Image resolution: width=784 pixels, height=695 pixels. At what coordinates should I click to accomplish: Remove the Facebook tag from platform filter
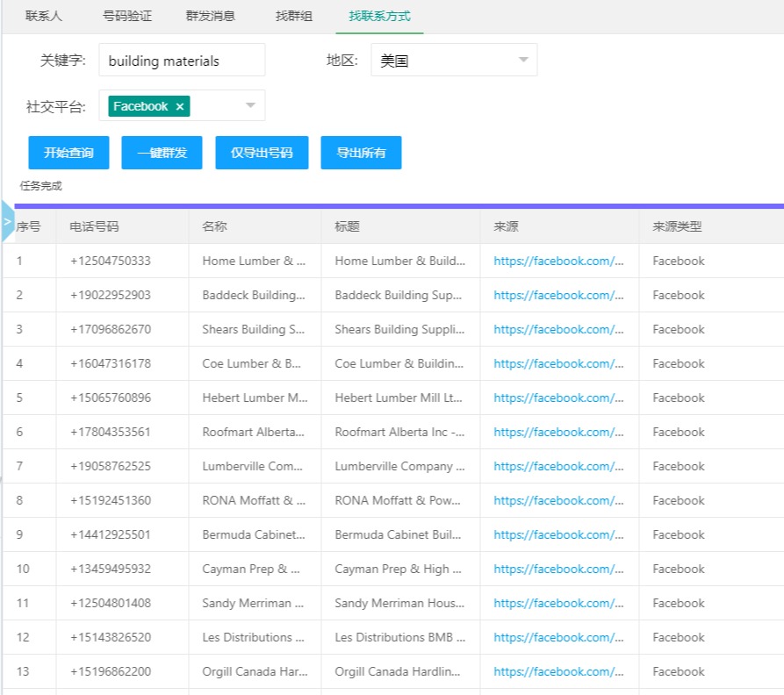[x=180, y=106]
